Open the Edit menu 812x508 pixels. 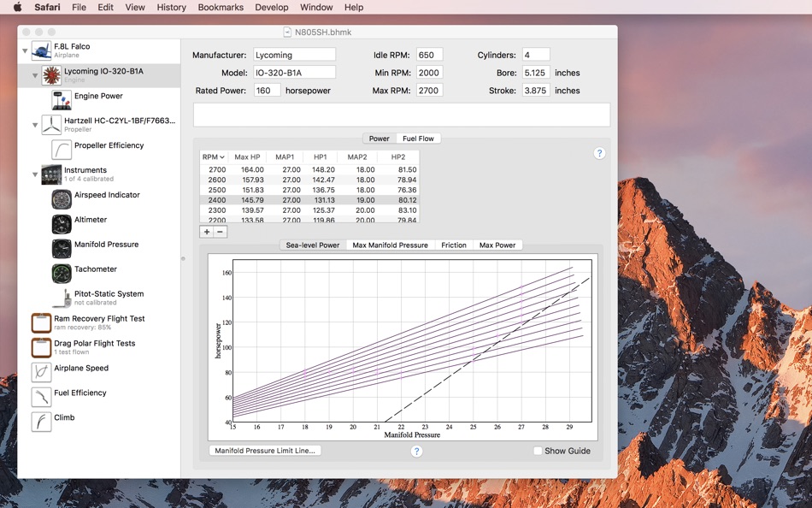tap(106, 7)
